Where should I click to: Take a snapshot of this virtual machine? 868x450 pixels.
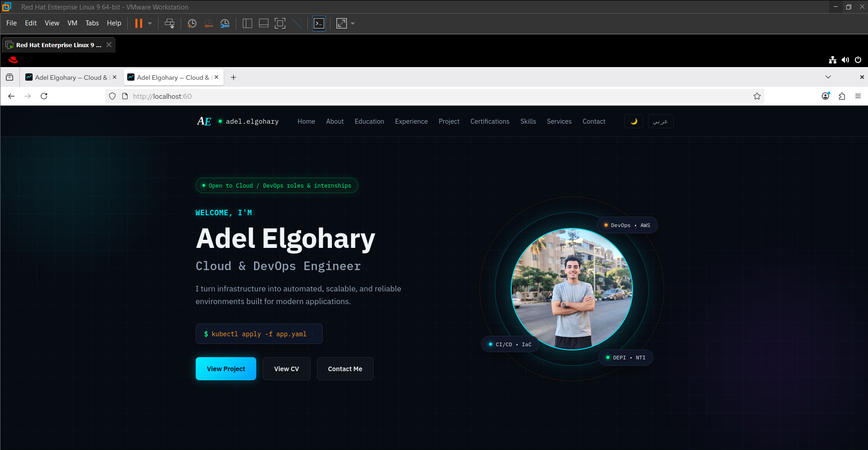pyautogui.click(x=192, y=24)
